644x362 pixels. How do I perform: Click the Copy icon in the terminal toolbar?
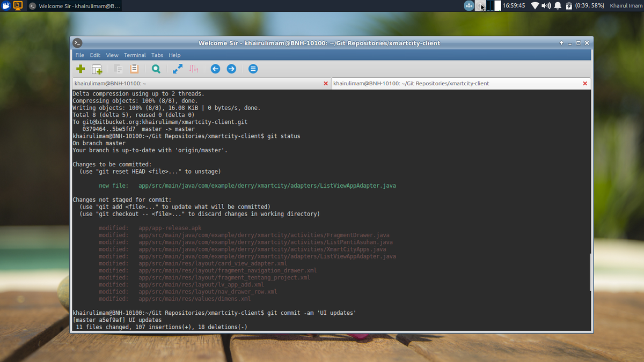[x=118, y=69]
